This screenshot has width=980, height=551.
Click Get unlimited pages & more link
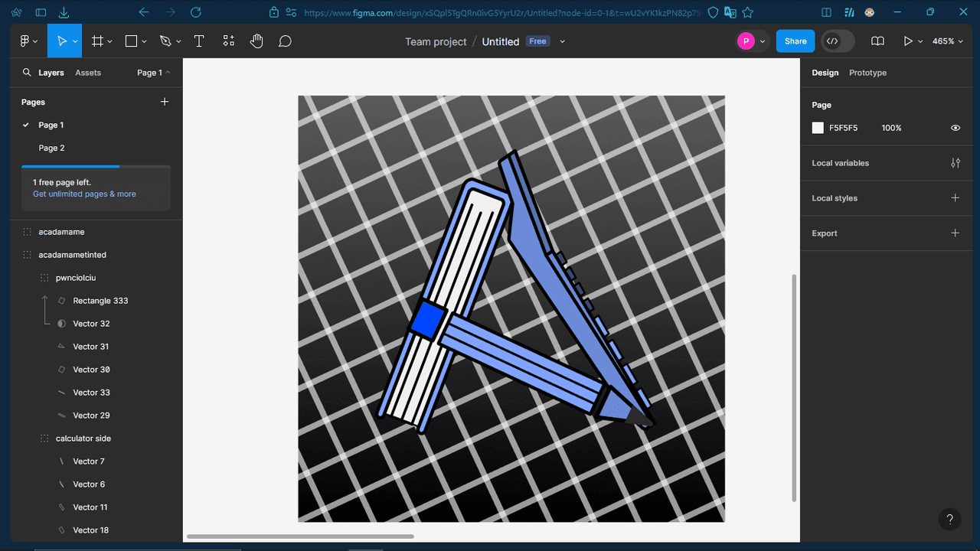(x=84, y=194)
